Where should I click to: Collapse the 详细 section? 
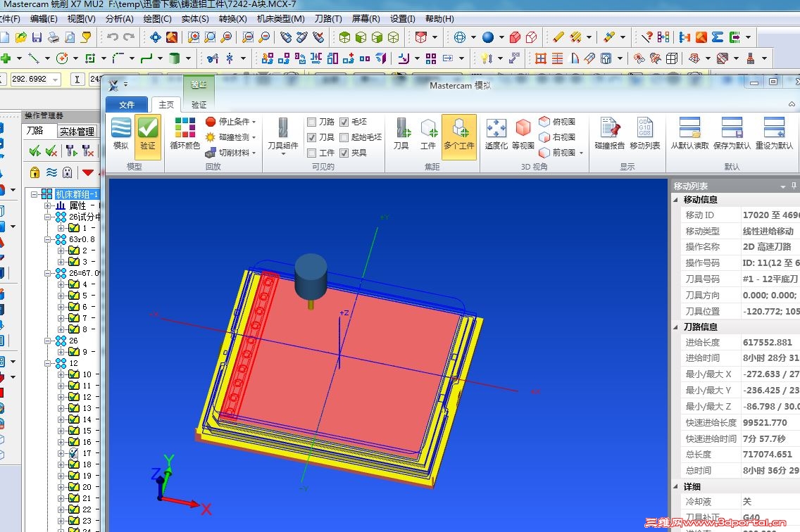[x=676, y=486]
